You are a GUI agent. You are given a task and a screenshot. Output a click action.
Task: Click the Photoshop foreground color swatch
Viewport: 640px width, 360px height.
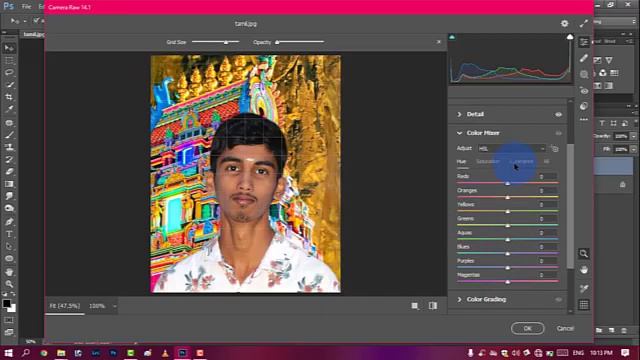click(x=6, y=303)
